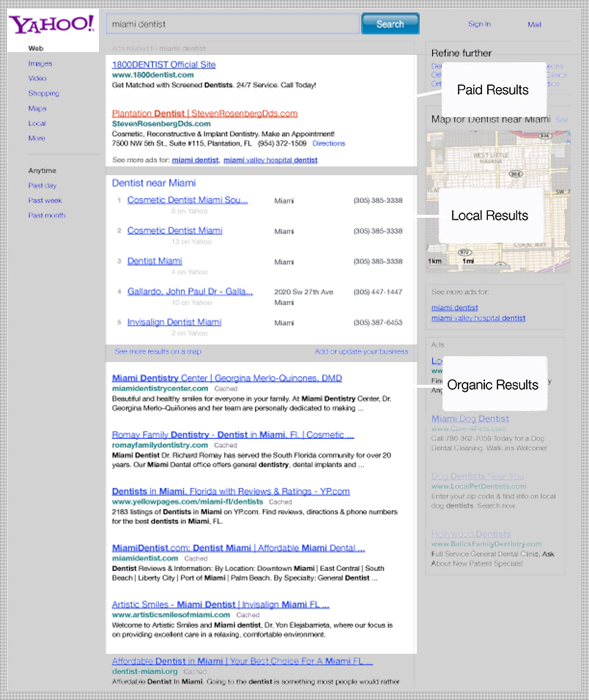Click Add or update your business
589x700 pixels.
(361, 352)
